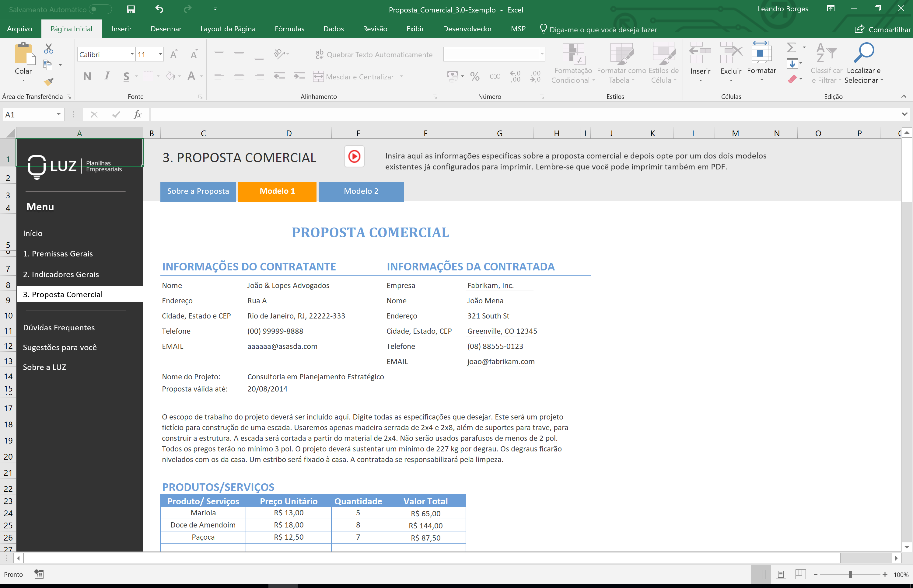Open the Arquivo menu
This screenshot has width=913, height=588.
pos(19,29)
